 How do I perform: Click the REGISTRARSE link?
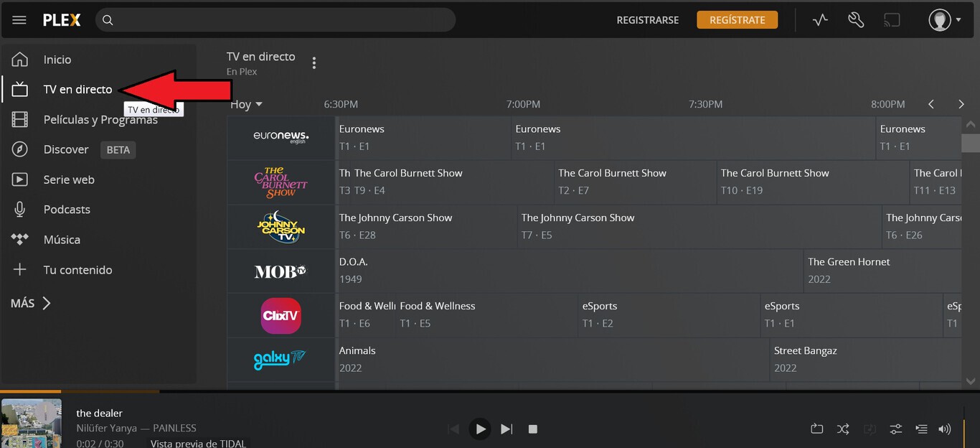coord(647,20)
